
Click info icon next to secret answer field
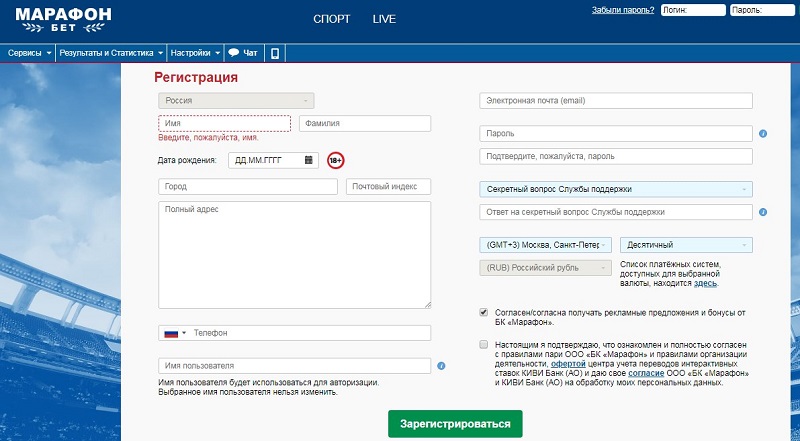[x=762, y=212]
